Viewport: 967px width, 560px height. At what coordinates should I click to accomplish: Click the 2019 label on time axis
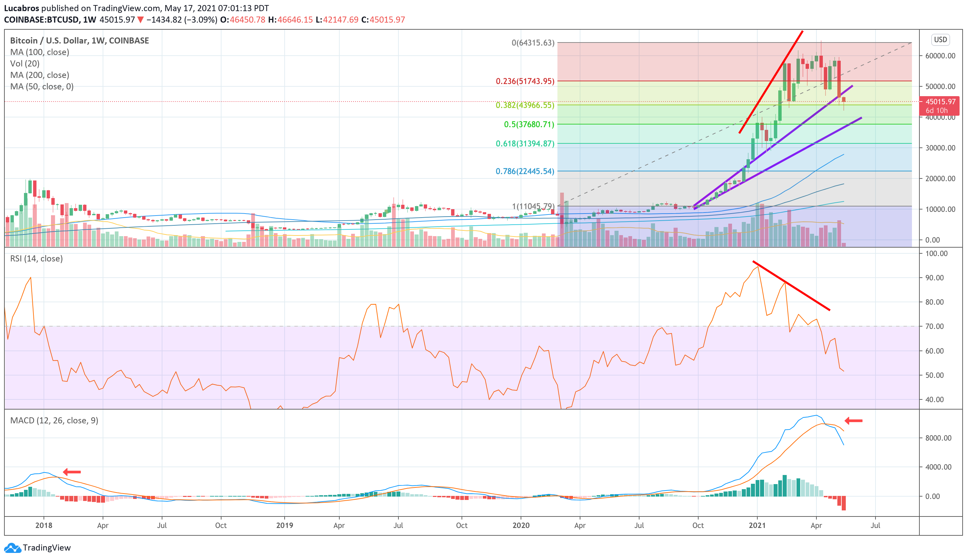pyautogui.click(x=284, y=525)
